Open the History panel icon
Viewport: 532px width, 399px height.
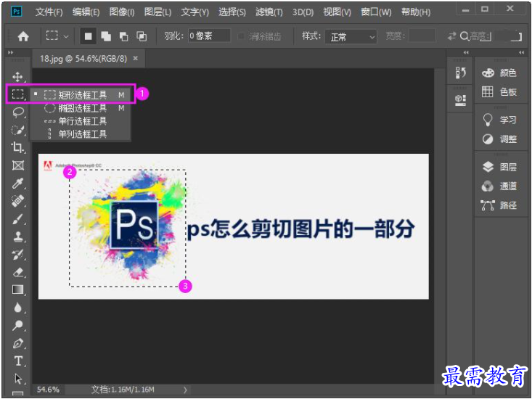pyautogui.click(x=460, y=73)
